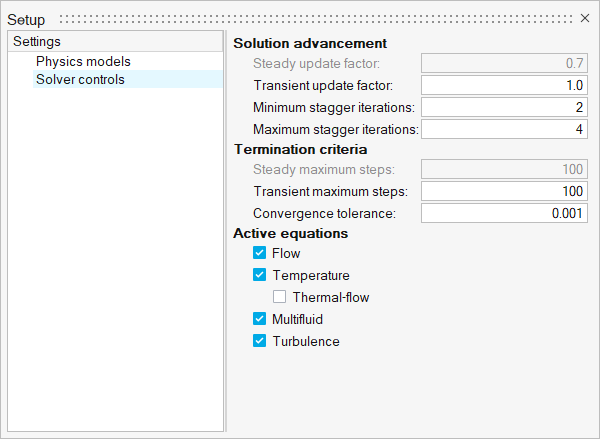Click the Steady maximum steps field
This screenshot has width=600, height=439.
(505, 169)
